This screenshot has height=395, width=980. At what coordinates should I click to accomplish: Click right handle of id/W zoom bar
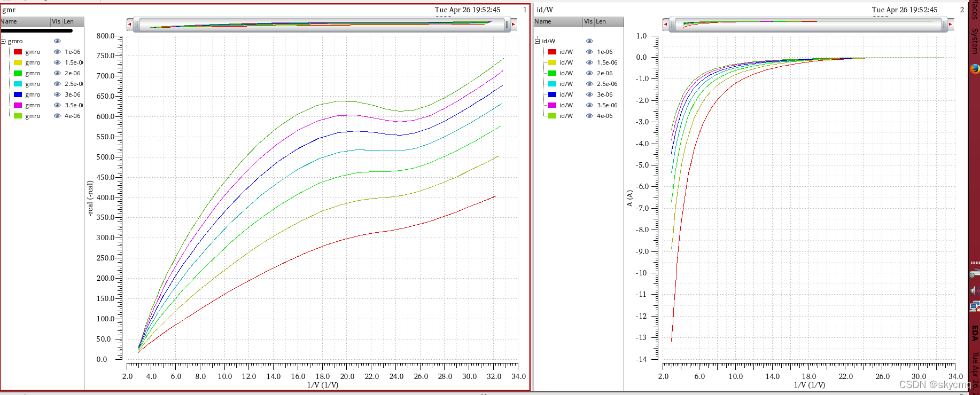(x=944, y=24)
